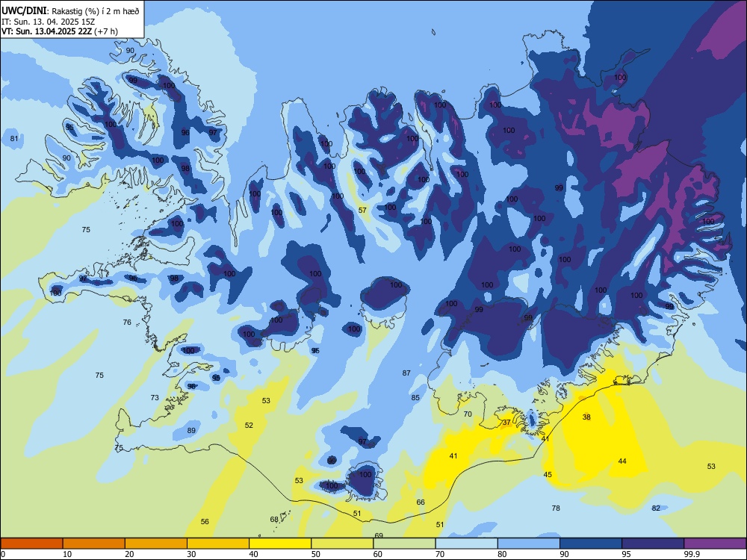The height and width of the screenshot is (560, 747).
Task: Click the 90–95 dark blue legend swatch
Action: click(x=591, y=544)
